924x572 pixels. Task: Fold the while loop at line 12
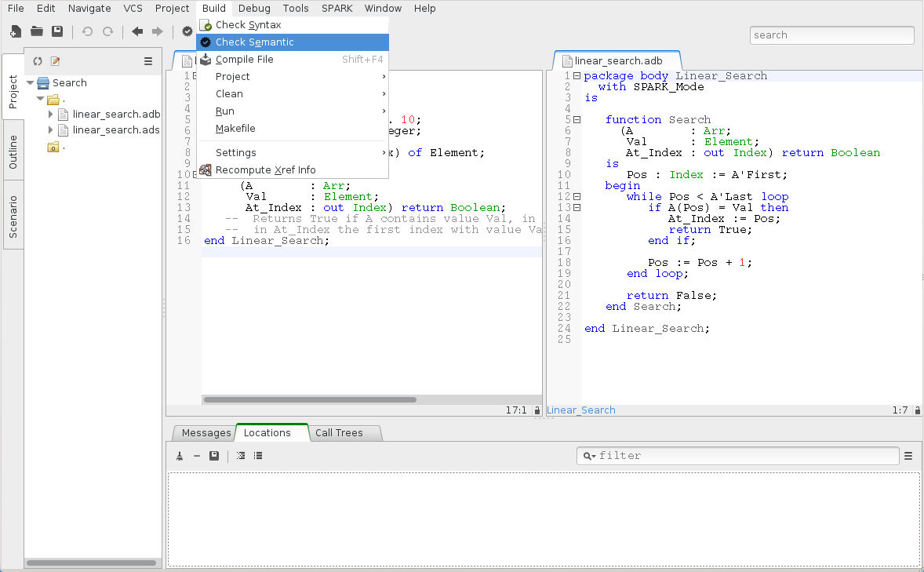pyautogui.click(x=577, y=197)
